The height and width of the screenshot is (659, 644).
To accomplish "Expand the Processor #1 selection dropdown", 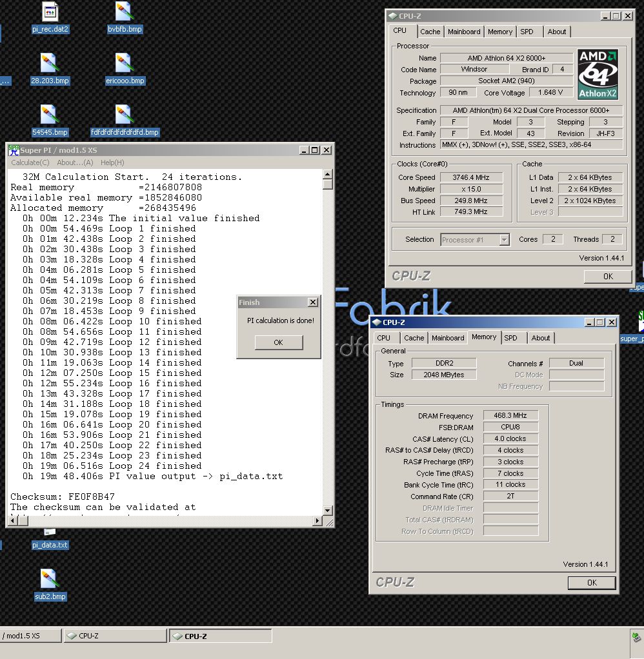I will click(504, 240).
